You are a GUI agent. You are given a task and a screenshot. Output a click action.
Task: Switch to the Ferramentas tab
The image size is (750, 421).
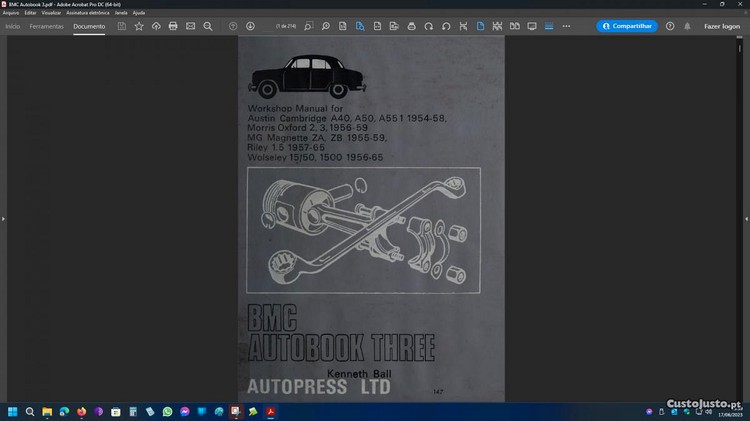pyautogui.click(x=46, y=26)
